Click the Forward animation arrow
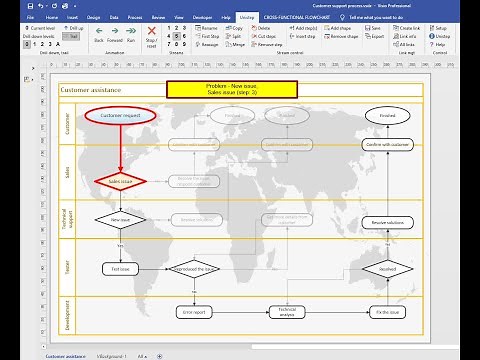 (x=115, y=31)
